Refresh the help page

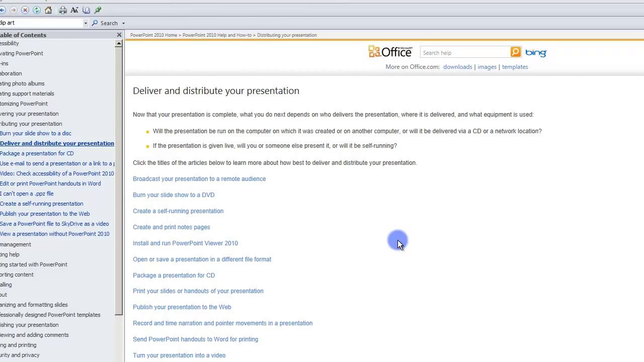(x=37, y=10)
